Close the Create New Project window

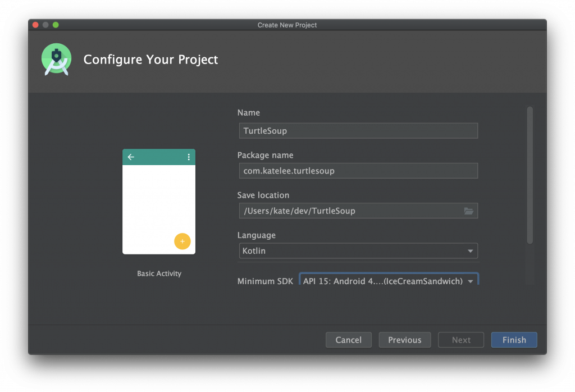(x=36, y=25)
